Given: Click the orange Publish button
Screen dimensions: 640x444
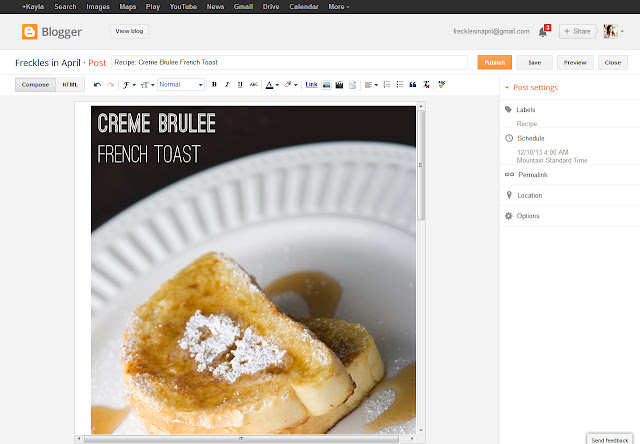Looking at the screenshot, I should (x=495, y=62).
